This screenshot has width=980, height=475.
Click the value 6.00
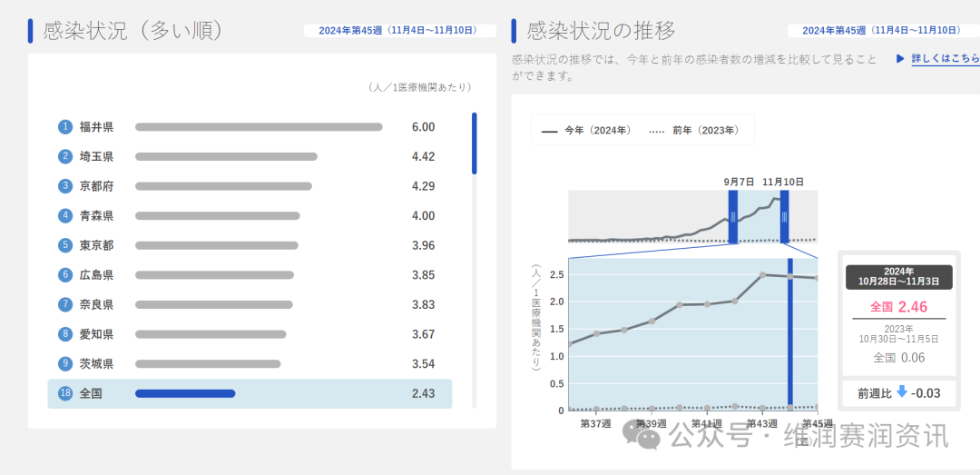423,127
